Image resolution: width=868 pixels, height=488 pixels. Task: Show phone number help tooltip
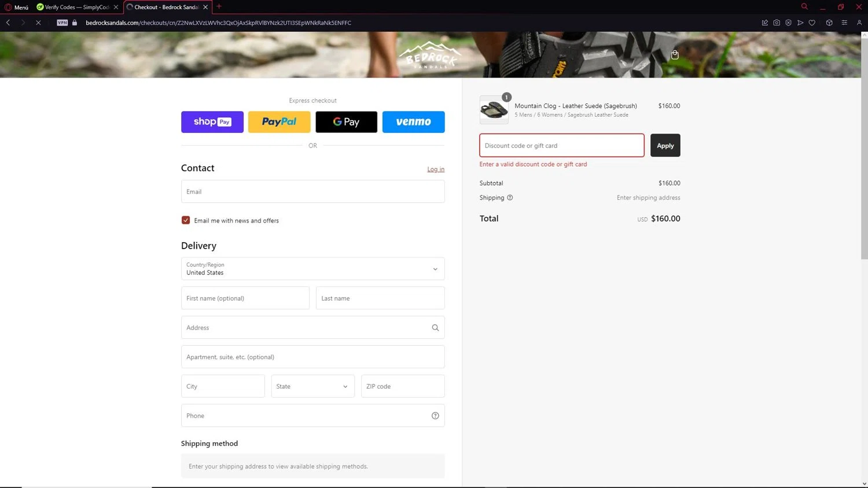(x=435, y=416)
